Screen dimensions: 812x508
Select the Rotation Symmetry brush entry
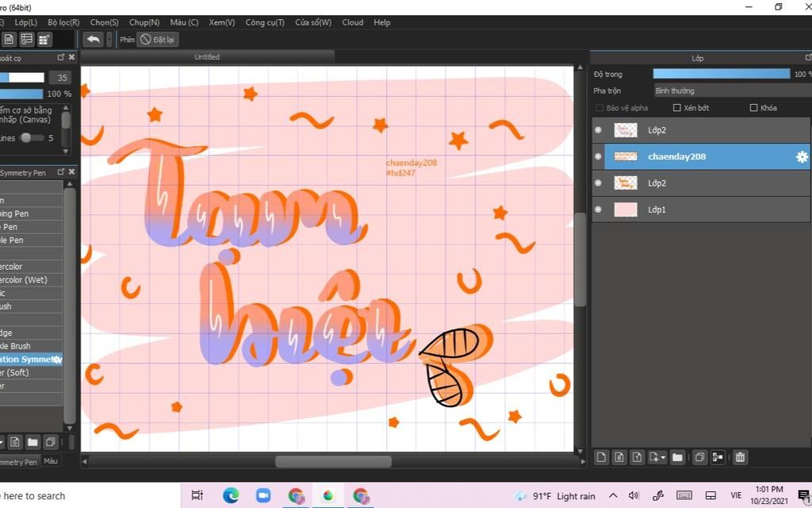tap(31, 360)
